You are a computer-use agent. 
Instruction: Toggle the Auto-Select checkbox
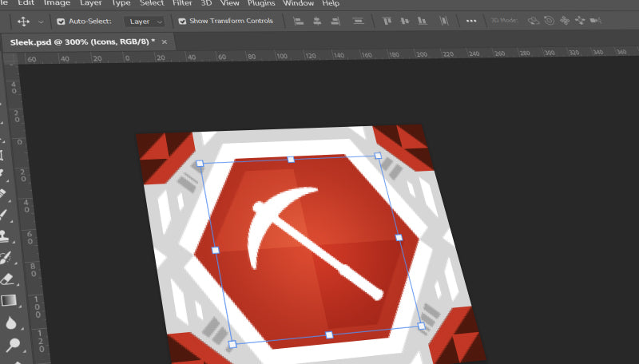pos(61,21)
